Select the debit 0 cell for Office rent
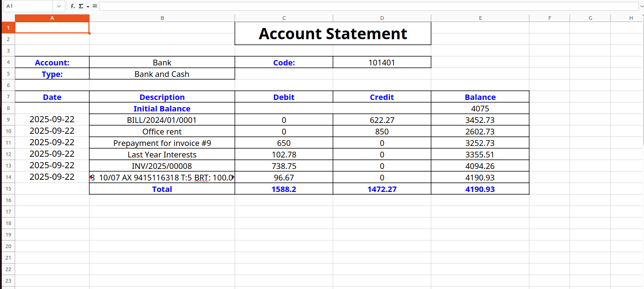The height and width of the screenshot is (289, 644). tap(284, 131)
